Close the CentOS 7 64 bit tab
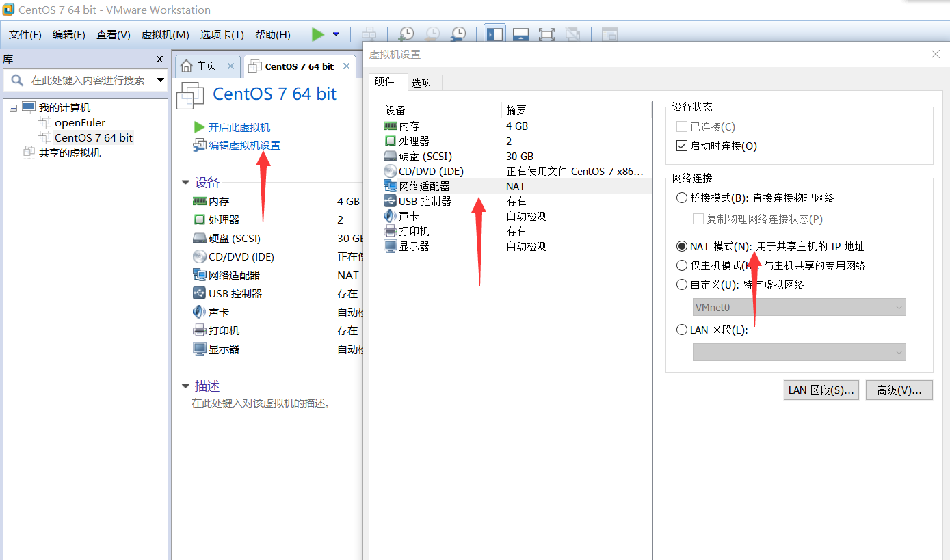The height and width of the screenshot is (560, 950). (x=347, y=66)
